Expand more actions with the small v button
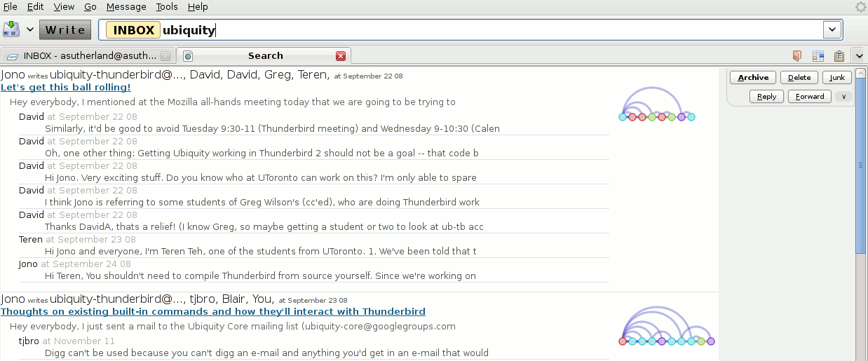868x361 pixels. tap(843, 97)
